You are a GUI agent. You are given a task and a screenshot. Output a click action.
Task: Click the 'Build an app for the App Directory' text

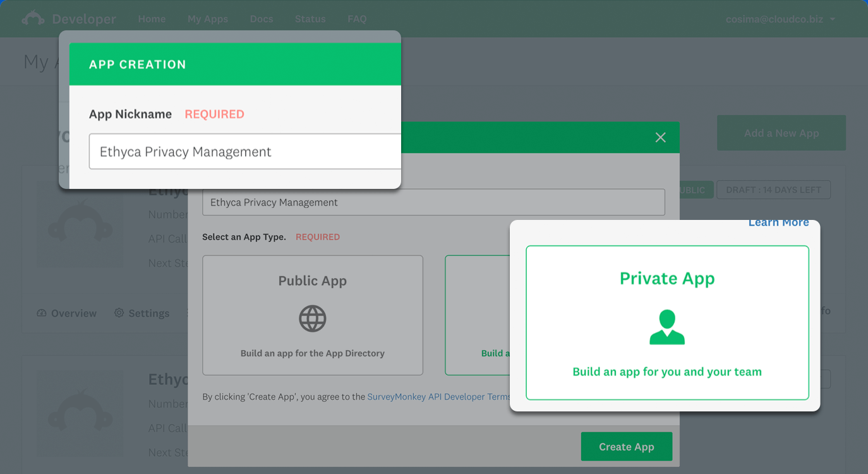(313, 353)
